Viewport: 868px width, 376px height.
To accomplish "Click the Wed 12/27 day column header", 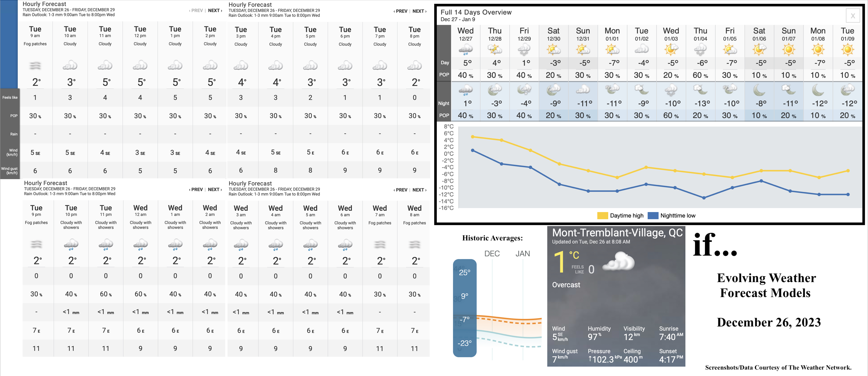I will 464,34.
